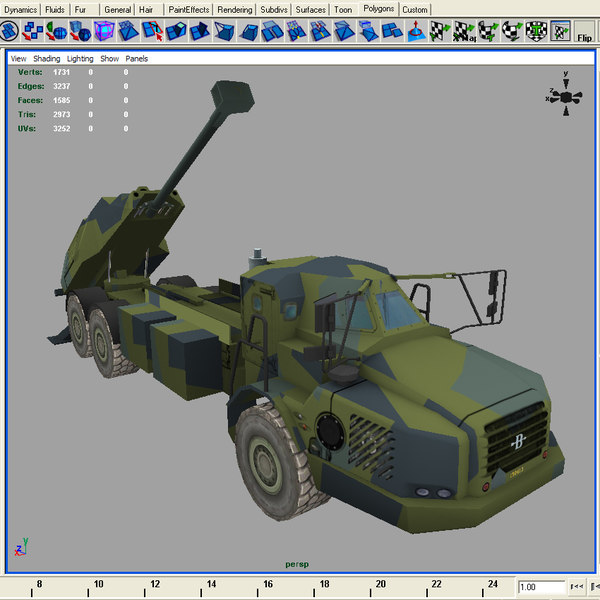Image resolution: width=600 pixels, height=600 pixels.
Task: Switch to the Dynamics shelf tab
Action: coord(20,10)
